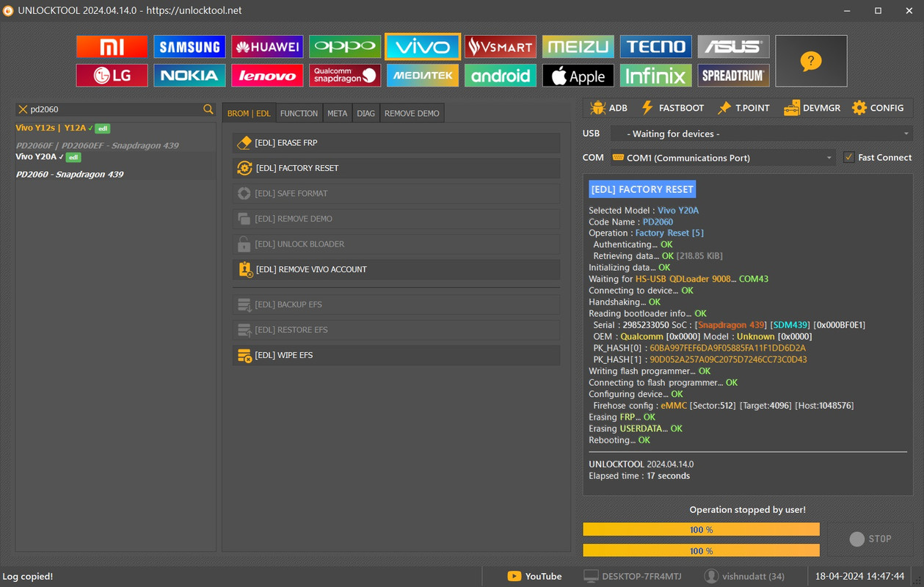Open the CONFIG settings
Viewport: 924px width, 587px height.
pos(878,108)
